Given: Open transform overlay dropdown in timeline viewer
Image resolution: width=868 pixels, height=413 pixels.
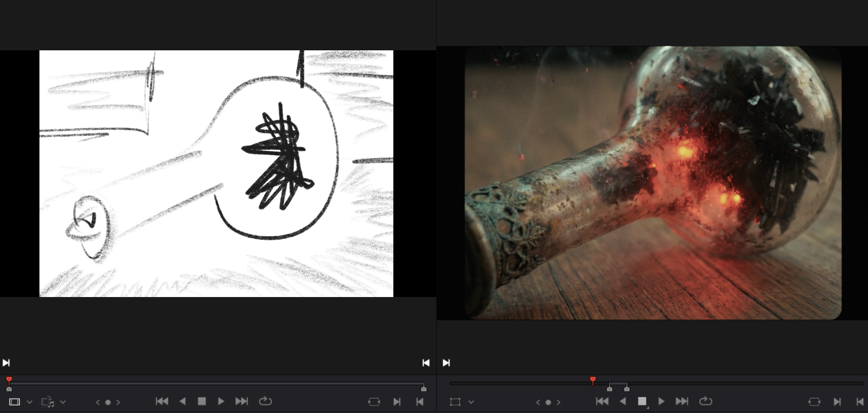Looking at the screenshot, I should 471,402.
